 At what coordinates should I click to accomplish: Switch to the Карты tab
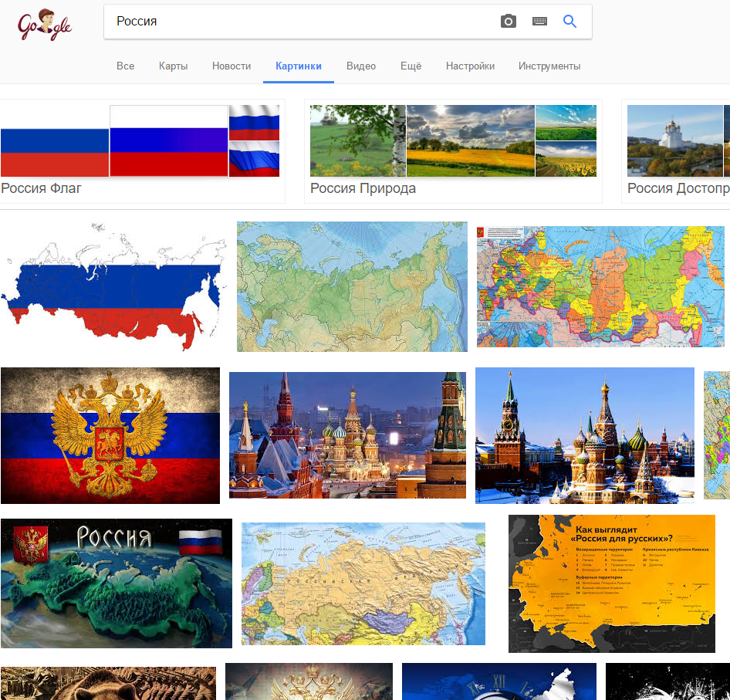coord(173,66)
